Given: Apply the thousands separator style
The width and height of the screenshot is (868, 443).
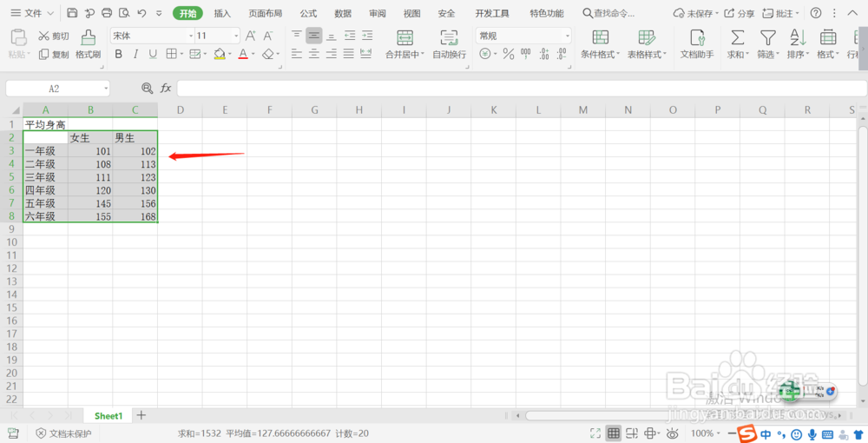Looking at the screenshot, I should pos(526,54).
